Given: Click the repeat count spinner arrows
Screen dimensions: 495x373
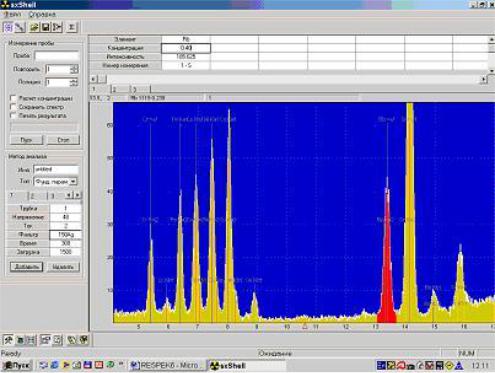Looking at the screenshot, I should (x=74, y=69).
